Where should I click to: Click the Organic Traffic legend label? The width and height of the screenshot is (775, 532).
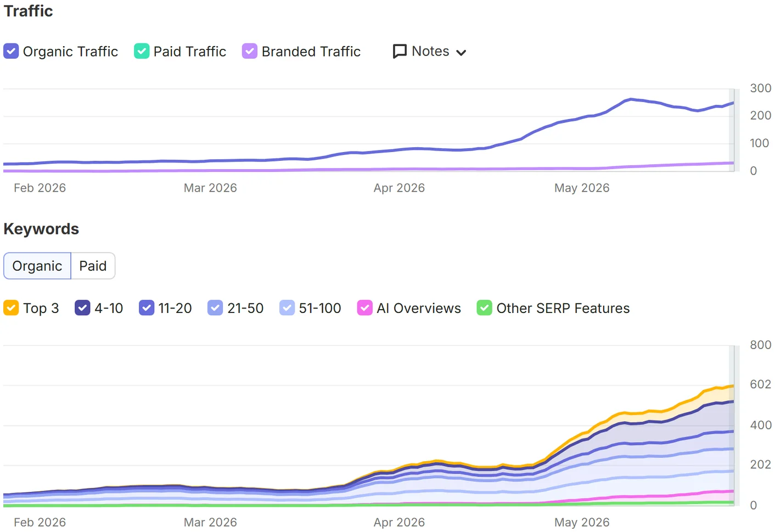coord(70,51)
